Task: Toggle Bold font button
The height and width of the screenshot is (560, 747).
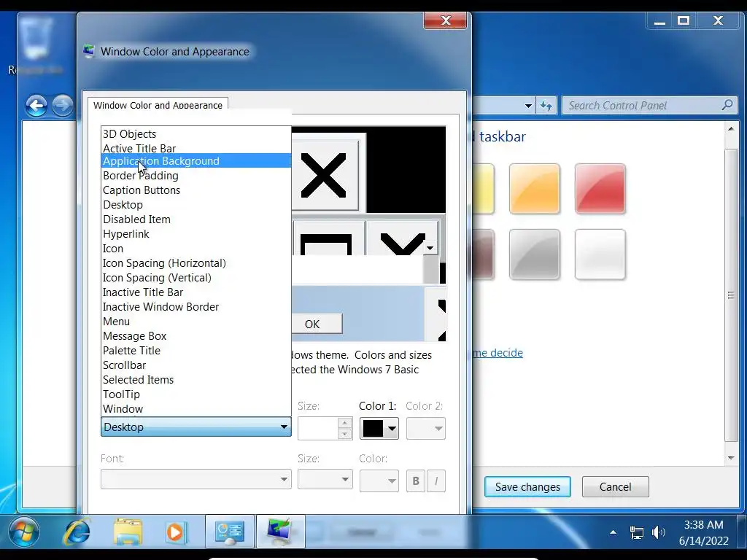Action: (415, 481)
